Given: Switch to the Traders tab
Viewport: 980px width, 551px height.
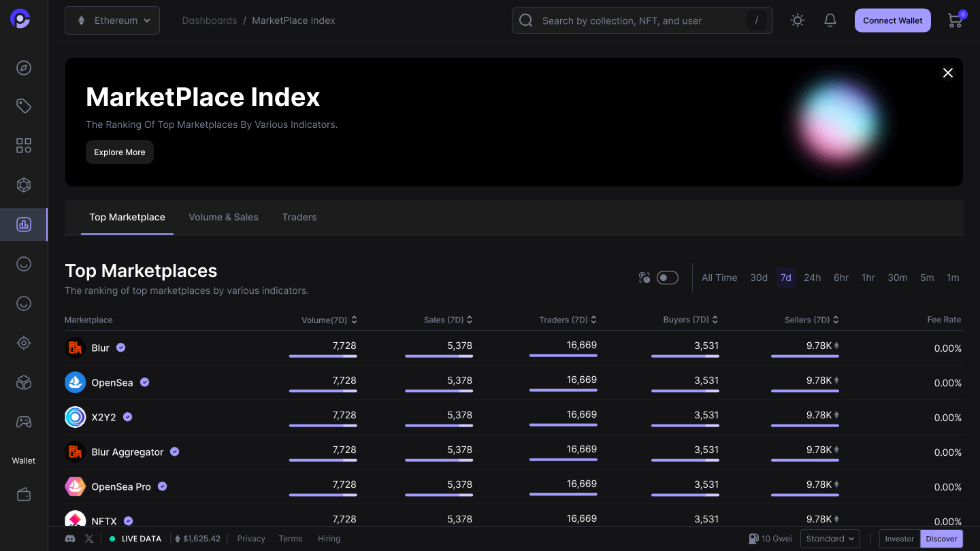Looking at the screenshot, I should tap(299, 217).
